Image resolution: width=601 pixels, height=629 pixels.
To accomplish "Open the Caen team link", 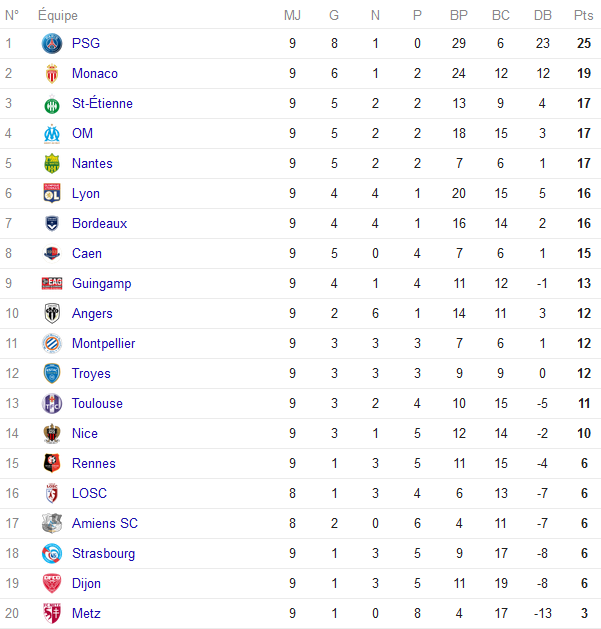I will [x=86, y=254].
